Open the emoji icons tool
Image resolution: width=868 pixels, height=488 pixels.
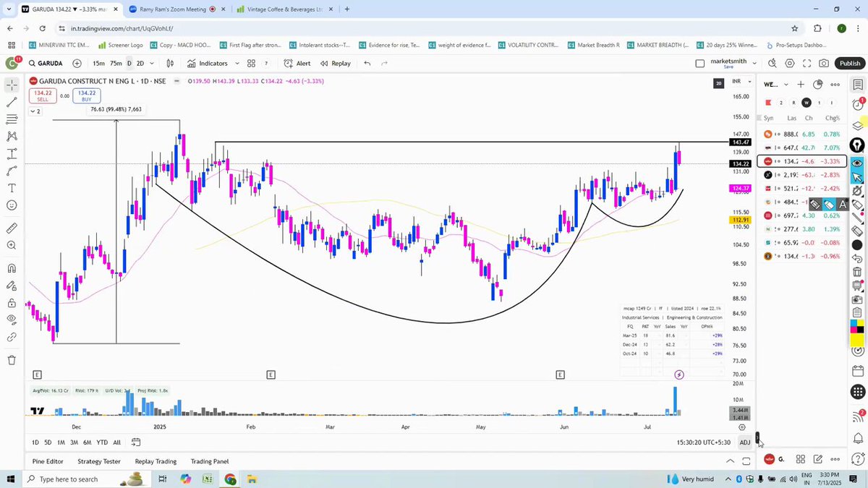(12, 205)
